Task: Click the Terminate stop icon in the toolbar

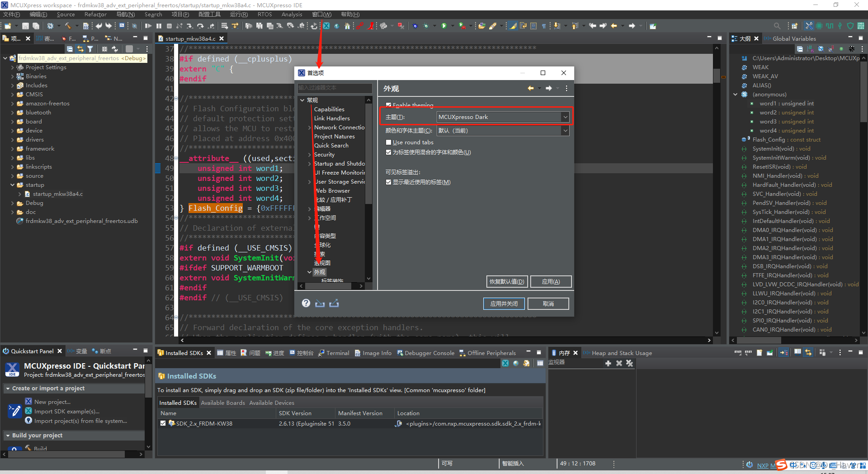Action: pyautogui.click(x=169, y=26)
